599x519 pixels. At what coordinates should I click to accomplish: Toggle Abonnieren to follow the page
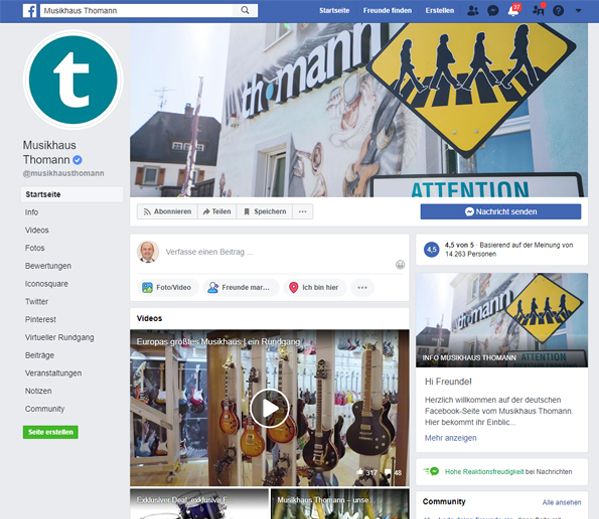[x=167, y=212]
